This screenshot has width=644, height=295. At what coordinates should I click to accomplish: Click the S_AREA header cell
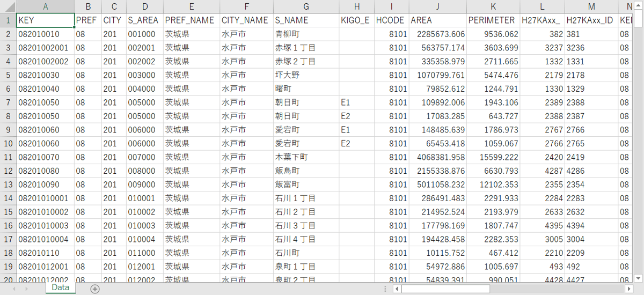(x=144, y=20)
